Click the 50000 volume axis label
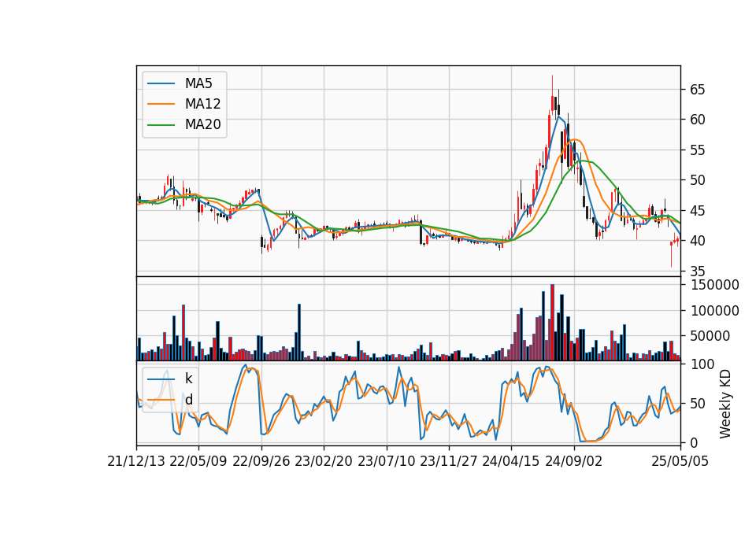The height and width of the screenshot is (543, 756). pyautogui.click(x=710, y=337)
